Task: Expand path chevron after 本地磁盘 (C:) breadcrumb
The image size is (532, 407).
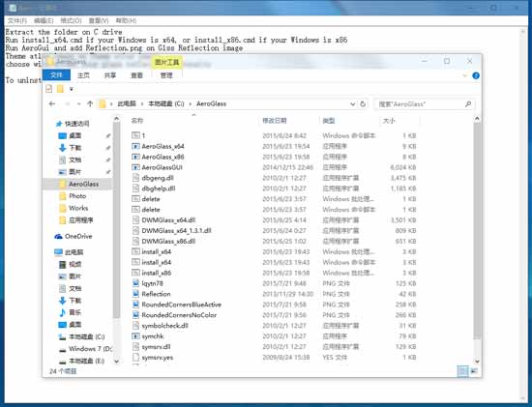Action: point(190,103)
